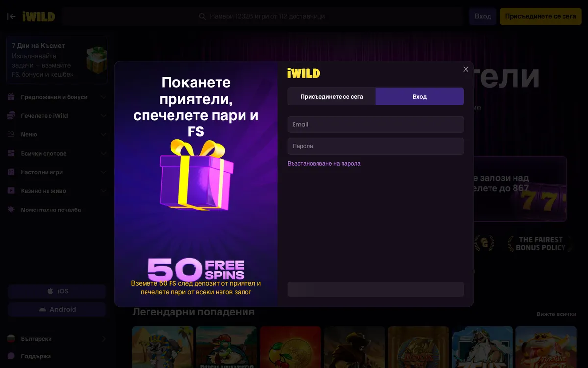Viewport: 588px width, 368px height.
Task: Open the Fortune pig game thumbnail
Action: 546,347
